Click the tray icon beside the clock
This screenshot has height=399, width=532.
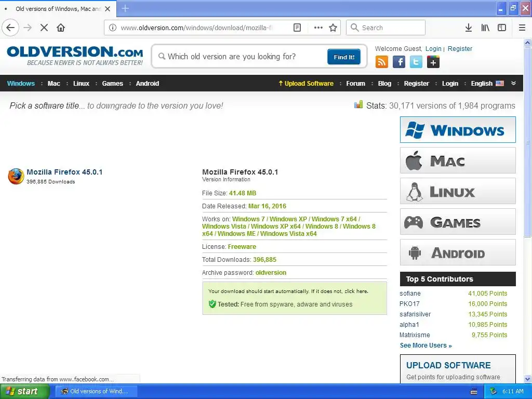(494, 391)
